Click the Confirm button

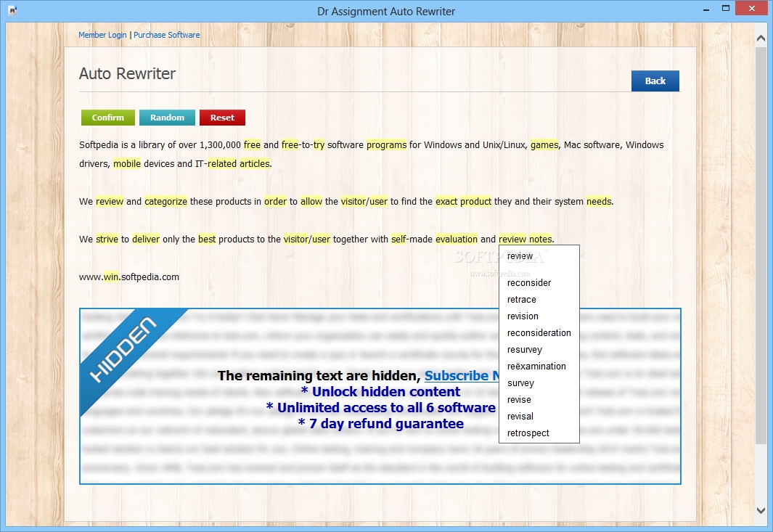tap(107, 118)
